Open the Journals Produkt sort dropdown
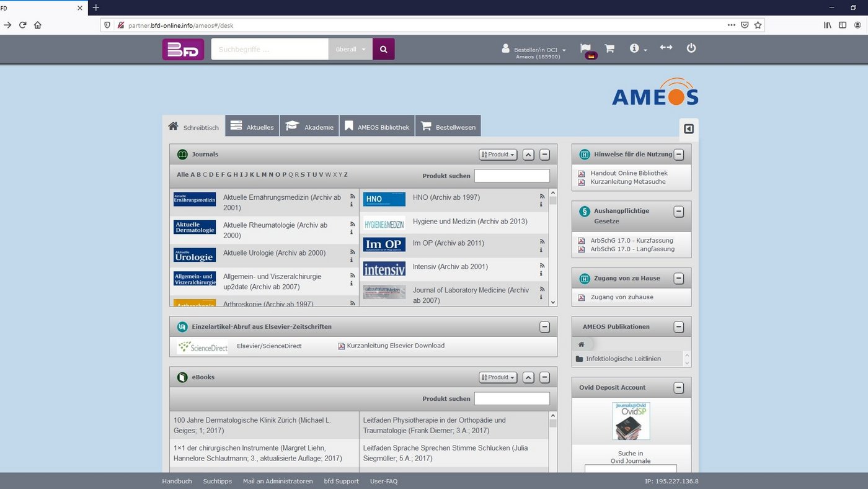Image resolution: width=868 pixels, height=489 pixels. click(498, 155)
